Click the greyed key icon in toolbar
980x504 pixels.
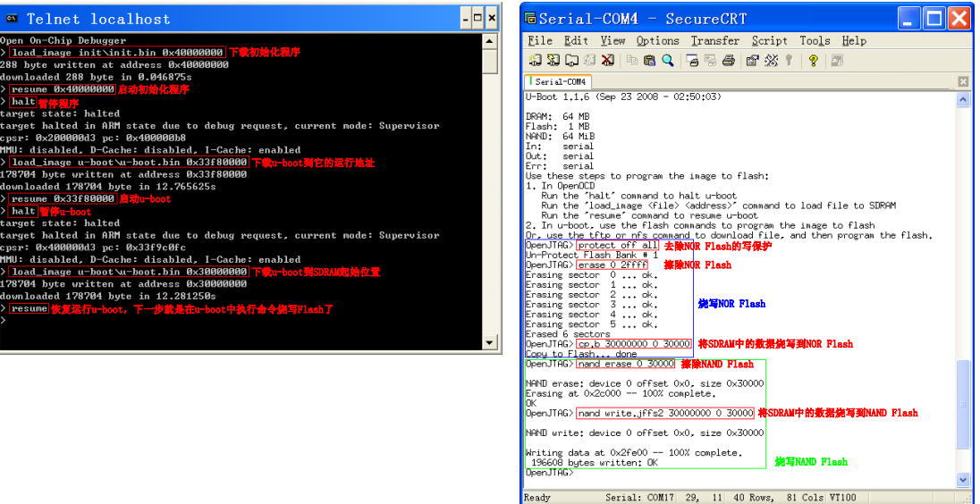789,60
